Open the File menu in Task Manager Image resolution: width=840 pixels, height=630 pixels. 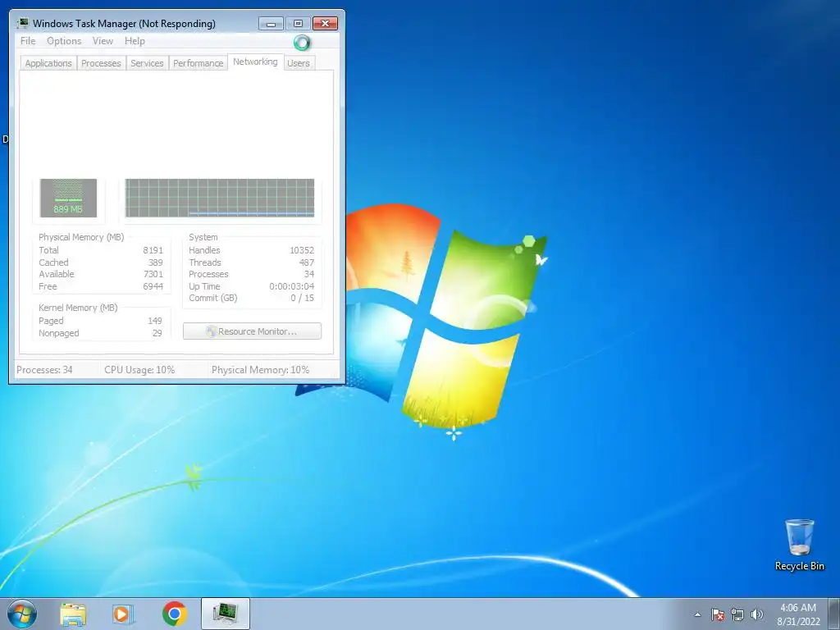(x=28, y=41)
